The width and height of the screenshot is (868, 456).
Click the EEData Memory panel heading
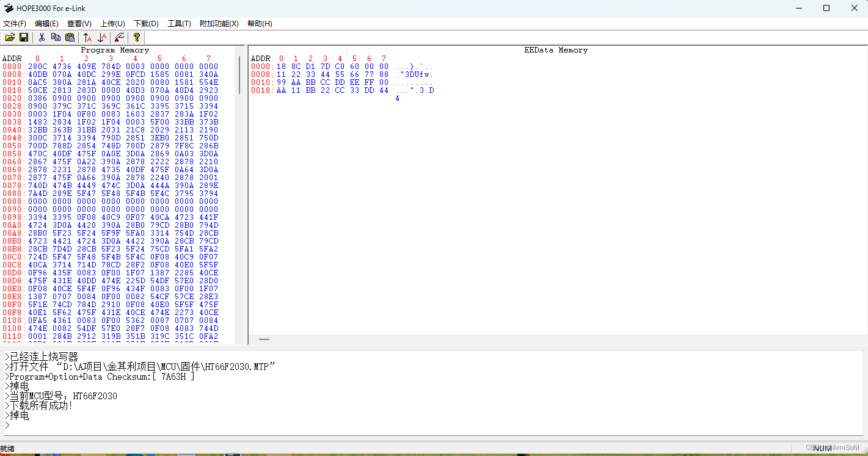[x=556, y=50]
